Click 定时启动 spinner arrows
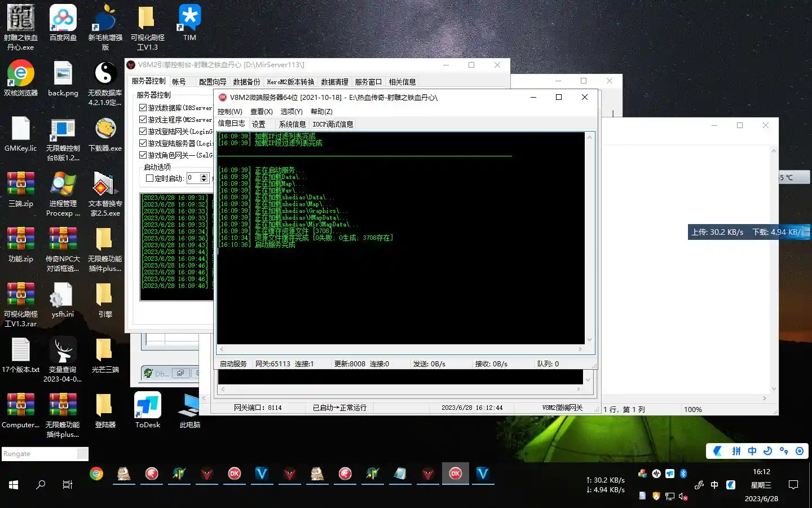The image size is (812, 508). 204,178
